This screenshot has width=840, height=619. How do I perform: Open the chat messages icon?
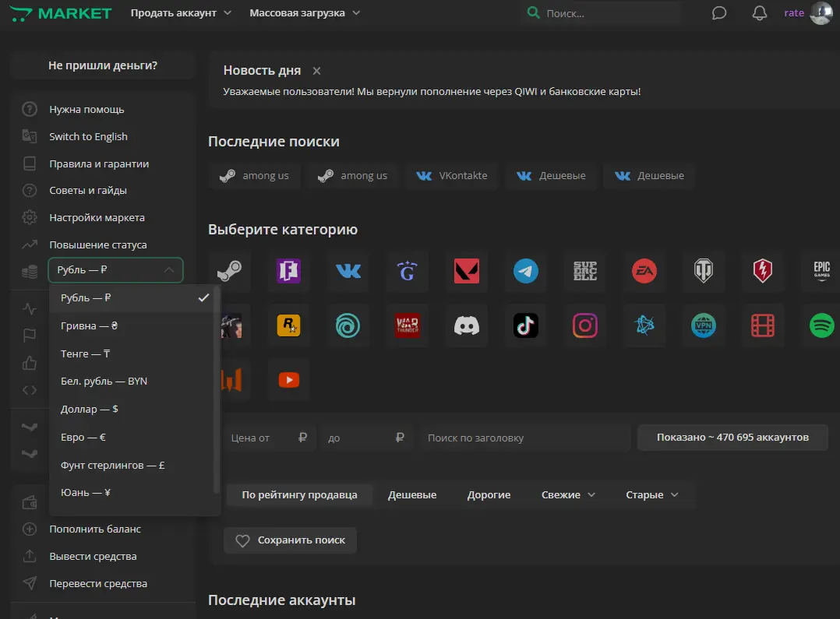(719, 13)
